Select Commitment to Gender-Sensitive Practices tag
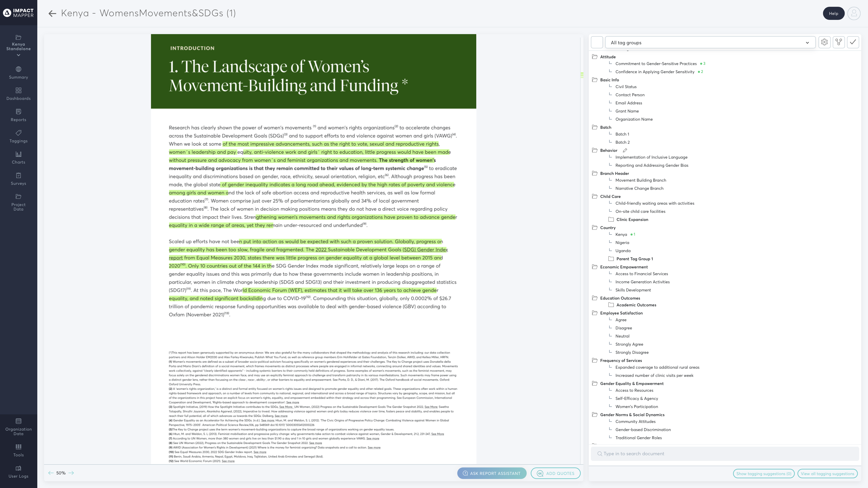This screenshot has height=488, width=868. click(x=656, y=64)
